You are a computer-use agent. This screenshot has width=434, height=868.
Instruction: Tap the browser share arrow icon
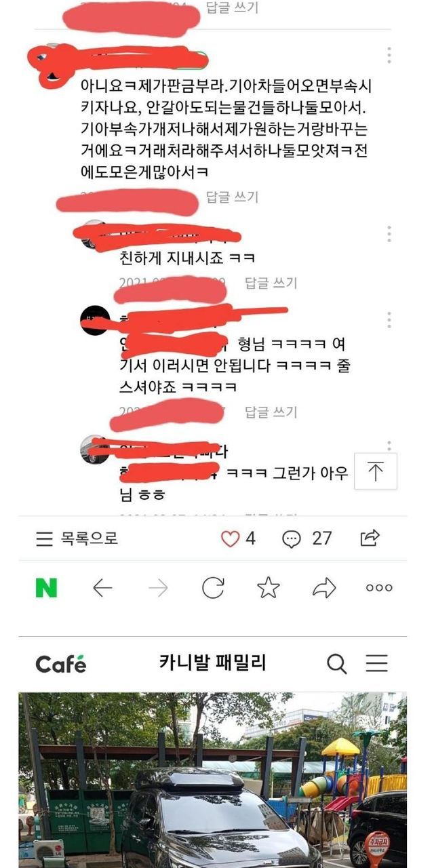[324, 588]
